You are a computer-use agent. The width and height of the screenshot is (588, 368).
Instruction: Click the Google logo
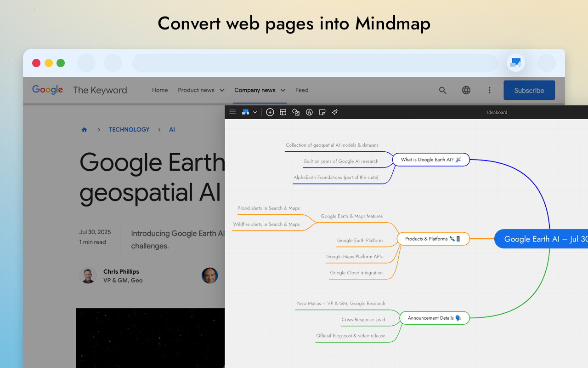click(47, 90)
